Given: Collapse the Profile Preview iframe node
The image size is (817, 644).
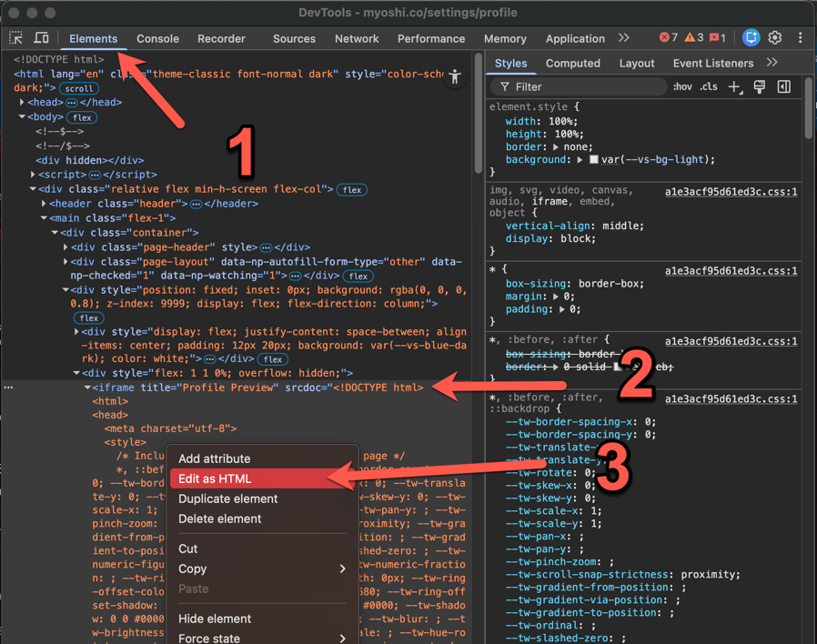Looking at the screenshot, I should click(x=87, y=387).
